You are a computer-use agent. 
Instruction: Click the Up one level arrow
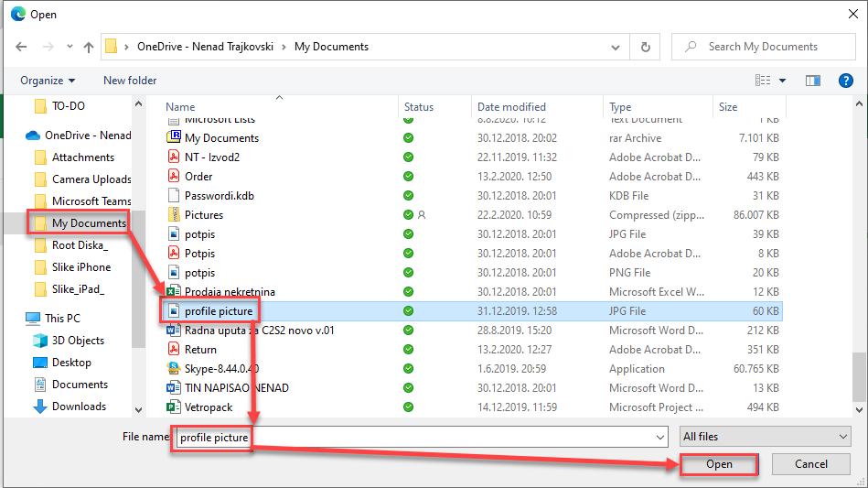click(x=89, y=47)
